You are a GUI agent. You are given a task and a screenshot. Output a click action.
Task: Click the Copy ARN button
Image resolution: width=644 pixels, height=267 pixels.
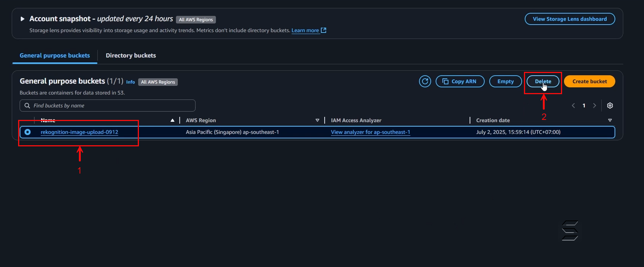460,81
